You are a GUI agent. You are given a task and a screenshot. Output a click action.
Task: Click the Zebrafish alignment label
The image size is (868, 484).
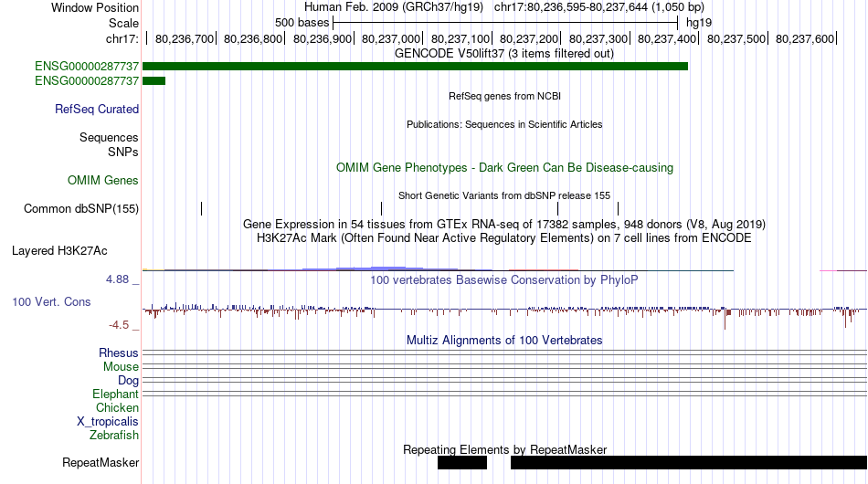[114, 436]
